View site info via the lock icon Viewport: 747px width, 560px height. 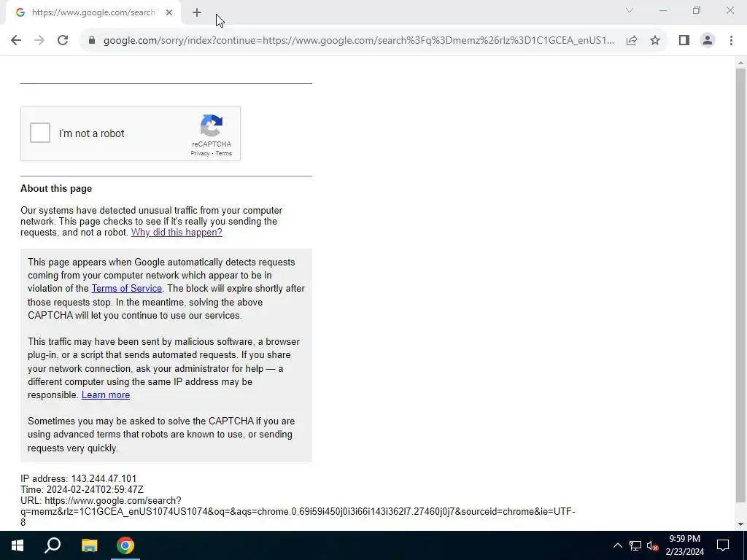click(92, 40)
